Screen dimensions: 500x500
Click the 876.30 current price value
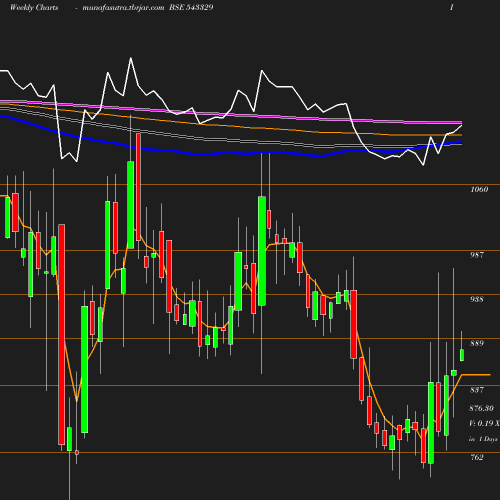[x=481, y=408]
